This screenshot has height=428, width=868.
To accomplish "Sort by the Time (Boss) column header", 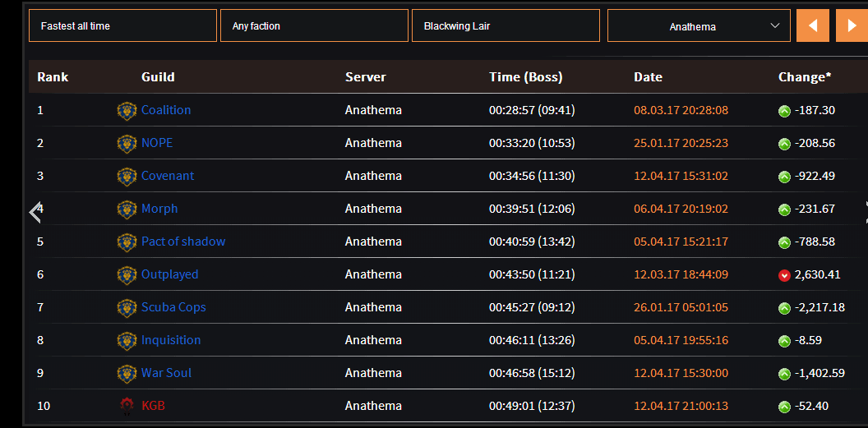I will 525,77.
